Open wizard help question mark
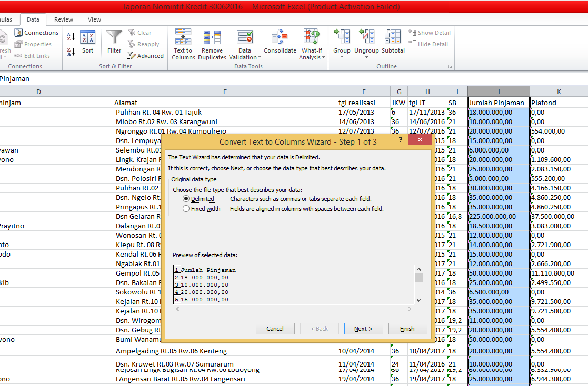Image resolution: width=588 pixels, height=386 pixels. coord(401,140)
